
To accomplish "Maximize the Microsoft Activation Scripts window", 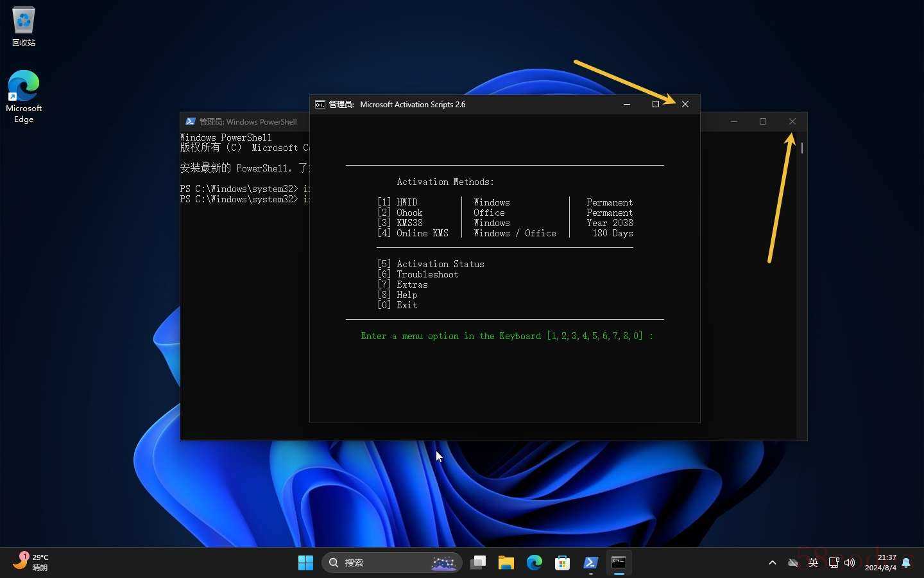I will [x=656, y=104].
